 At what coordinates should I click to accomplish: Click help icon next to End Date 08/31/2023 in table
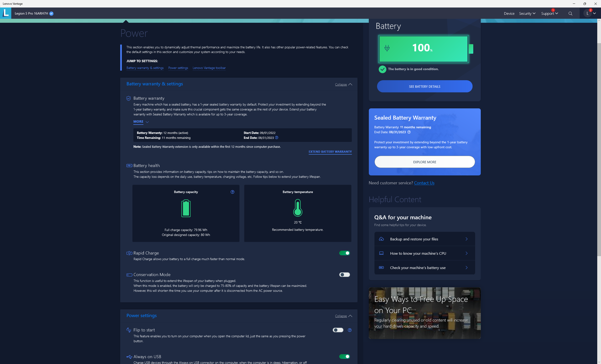[x=276, y=138]
